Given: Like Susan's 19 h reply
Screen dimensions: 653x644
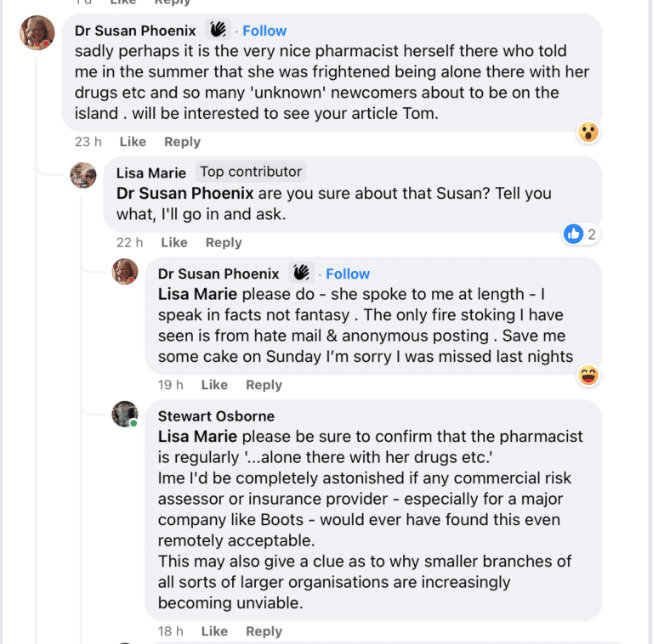Looking at the screenshot, I should [214, 385].
